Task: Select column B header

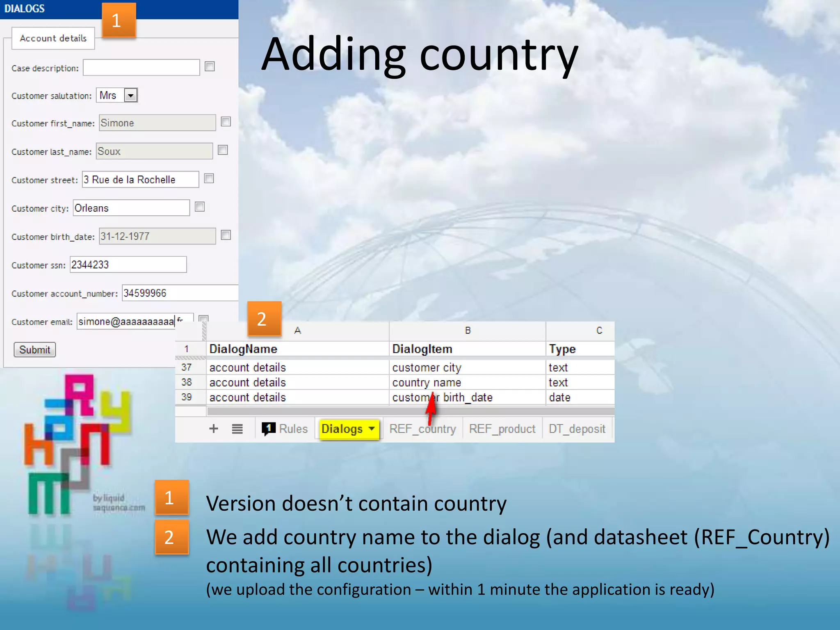Action: pyautogui.click(x=468, y=331)
